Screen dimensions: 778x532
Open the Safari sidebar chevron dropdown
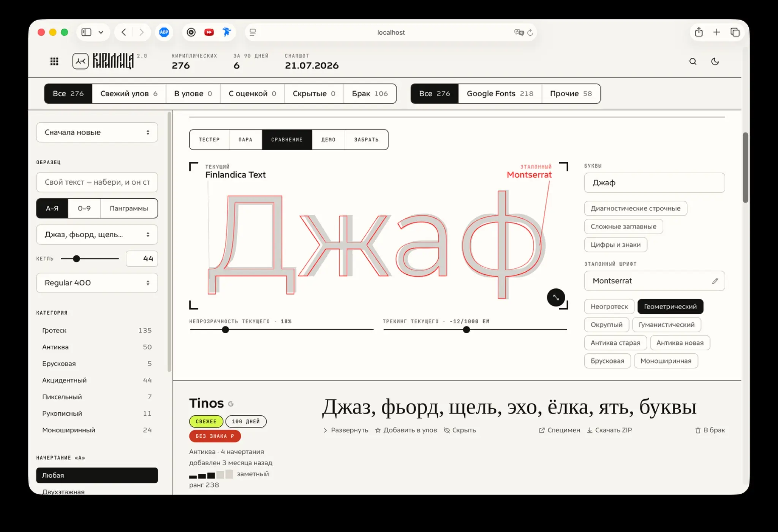click(x=101, y=32)
